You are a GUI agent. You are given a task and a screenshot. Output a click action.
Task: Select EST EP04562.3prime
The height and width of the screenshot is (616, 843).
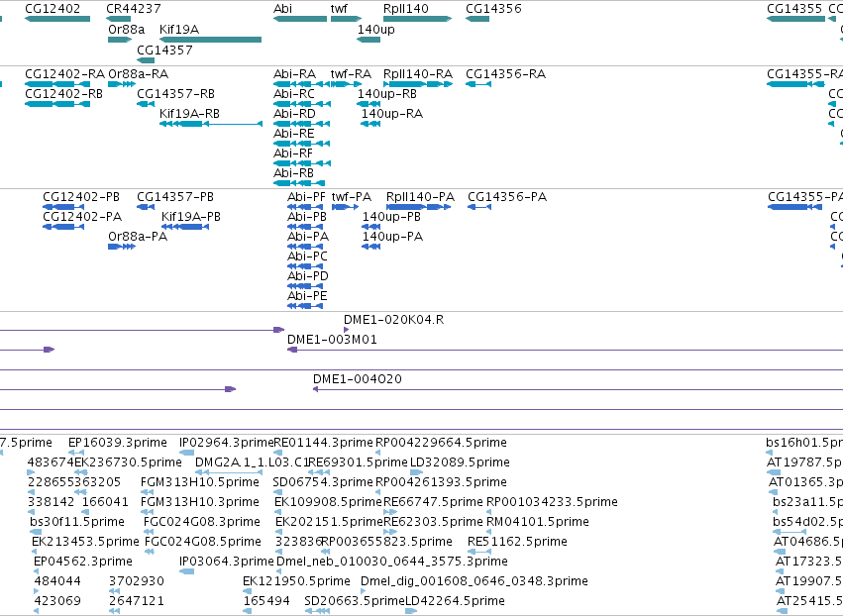(37, 571)
